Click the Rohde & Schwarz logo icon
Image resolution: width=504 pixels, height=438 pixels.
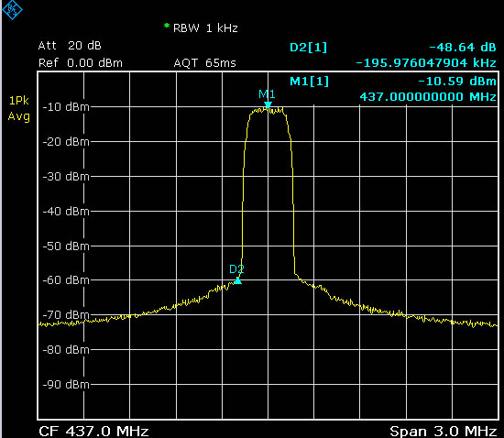pos(12,9)
